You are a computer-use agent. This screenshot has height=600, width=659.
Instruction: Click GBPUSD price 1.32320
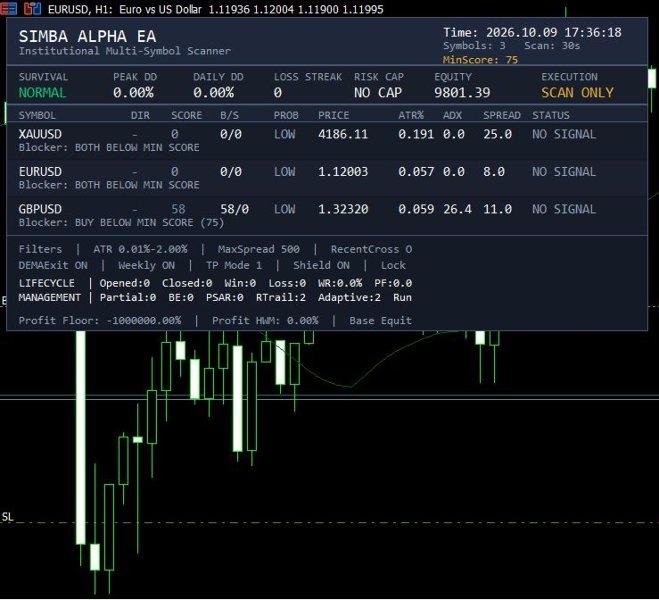click(x=343, y=209)
